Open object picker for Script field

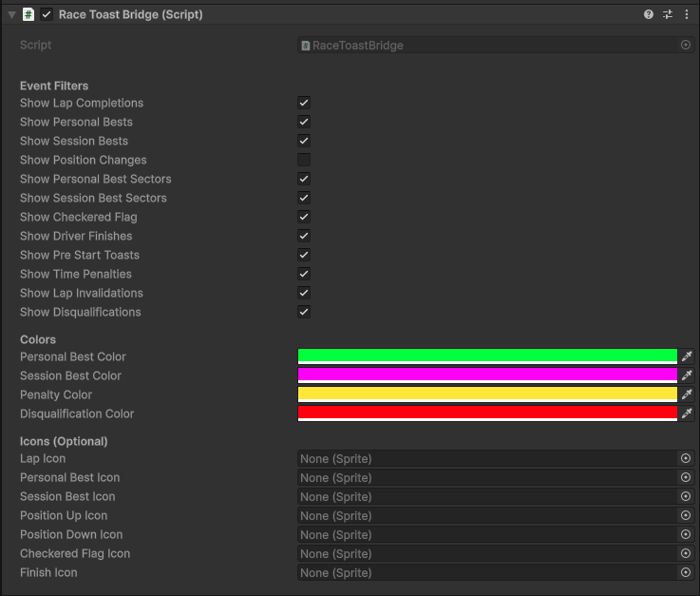(x=686, y=45)
